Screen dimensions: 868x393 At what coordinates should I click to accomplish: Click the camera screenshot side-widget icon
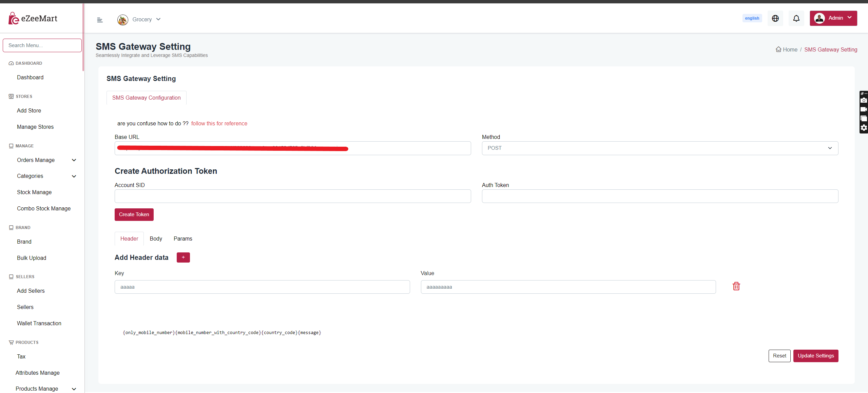[x=864, y=100]
